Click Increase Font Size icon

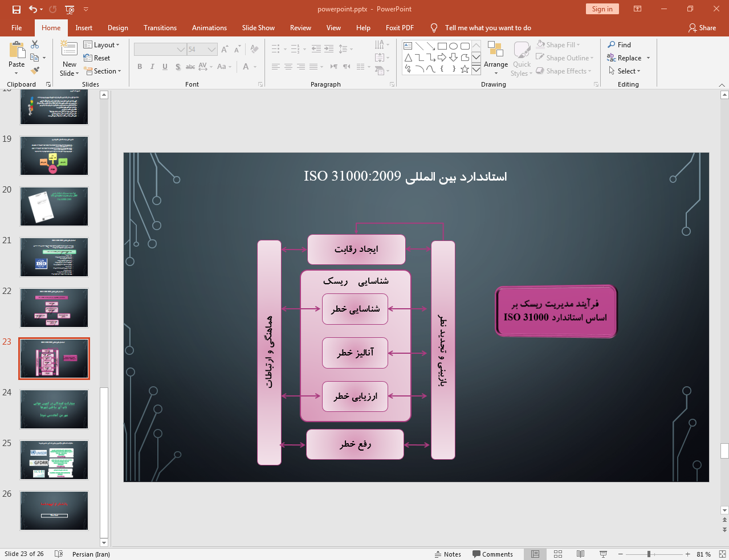click(x=225, y=50)
